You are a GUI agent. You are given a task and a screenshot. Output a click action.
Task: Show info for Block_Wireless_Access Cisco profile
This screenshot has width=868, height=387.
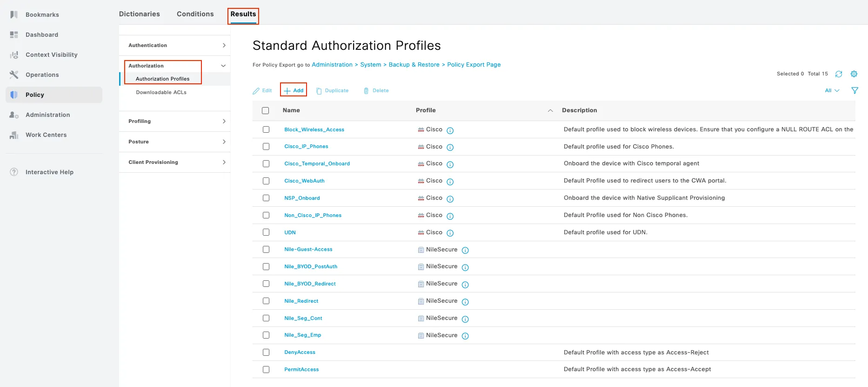pyautogui.click(x=450, y=130)
